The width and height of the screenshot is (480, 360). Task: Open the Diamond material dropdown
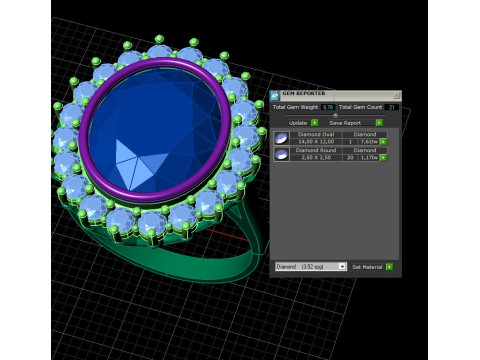pos(311,267)
